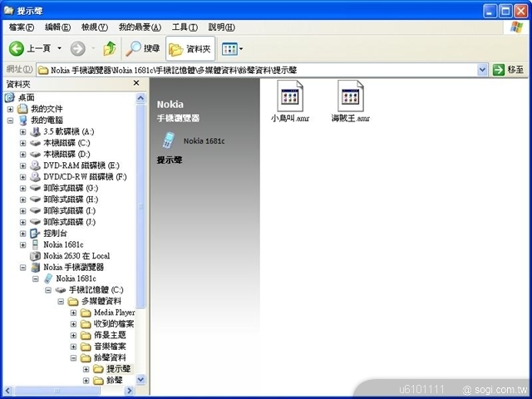
Task: Select the 控制台 control panel icon
Action: tap(35, 234)
